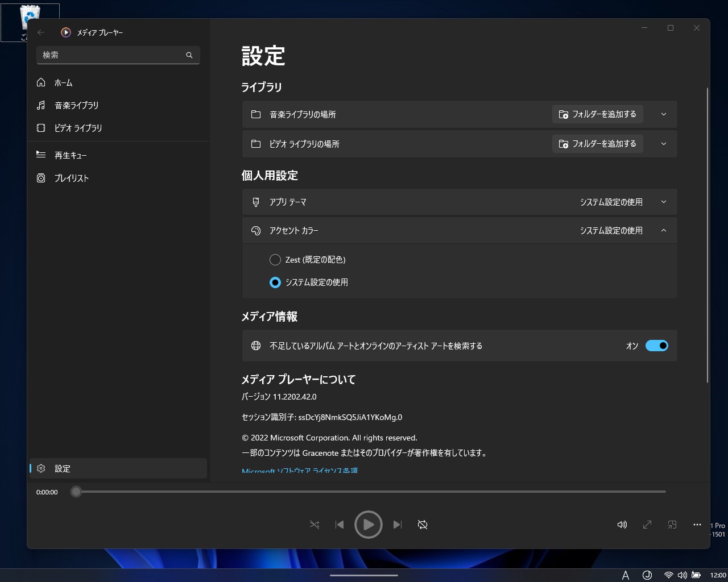Go back with the navigation arrow

pos(40,32)
